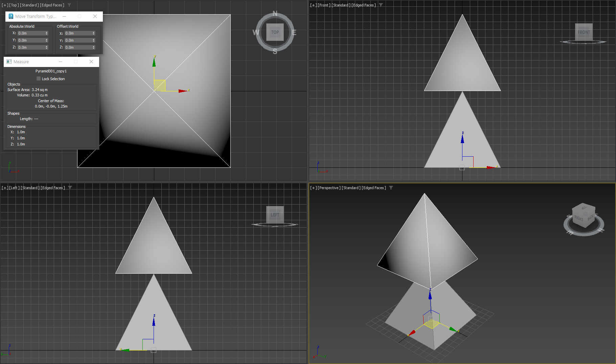
Task: Open the [Edged Faces] menu in Left viewport
Action: pos(53,188)
